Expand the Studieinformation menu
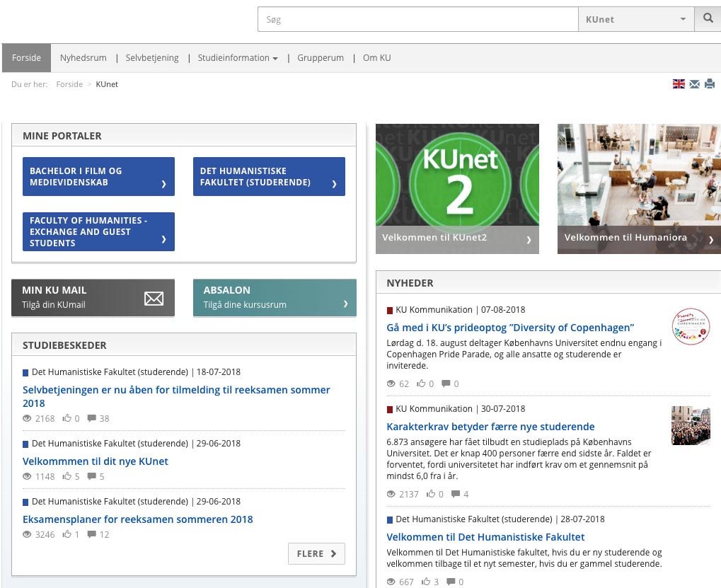This screenshot has height=588, width=721. 237,58
